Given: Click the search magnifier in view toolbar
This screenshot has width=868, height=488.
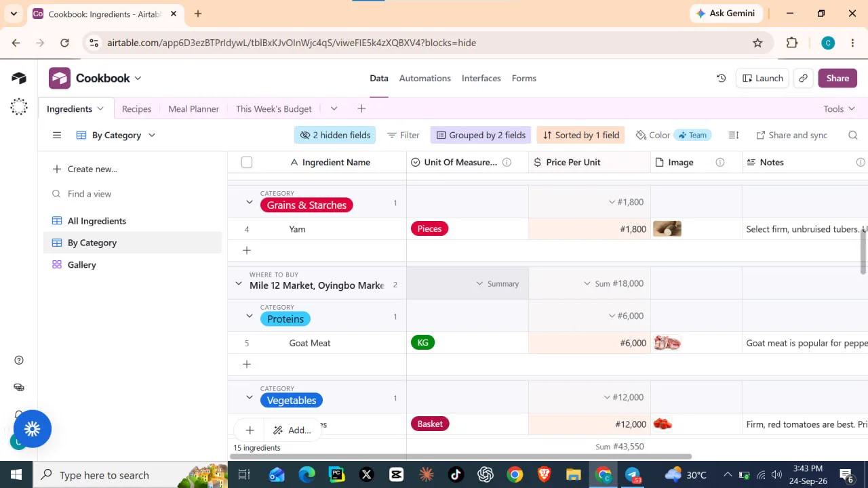Looking at the screenshot, I should pyautogui.click(x=853, y=135).
